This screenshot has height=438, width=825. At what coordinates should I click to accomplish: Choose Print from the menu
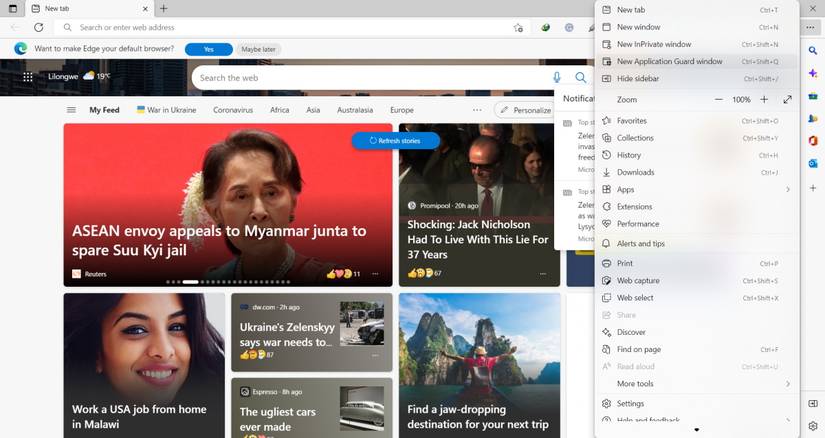tap(697, 263)
